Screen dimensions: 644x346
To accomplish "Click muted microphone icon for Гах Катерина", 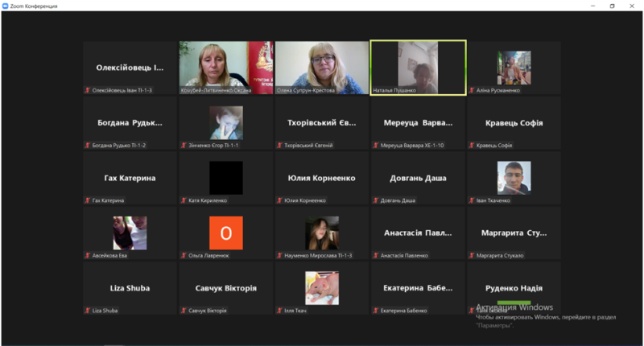I will point(88,200).
